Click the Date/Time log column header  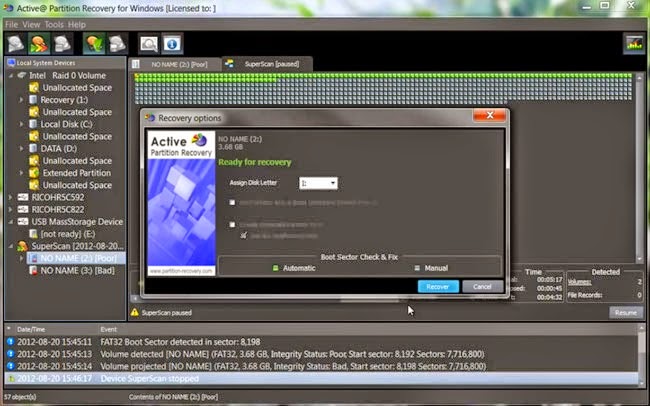31,330
